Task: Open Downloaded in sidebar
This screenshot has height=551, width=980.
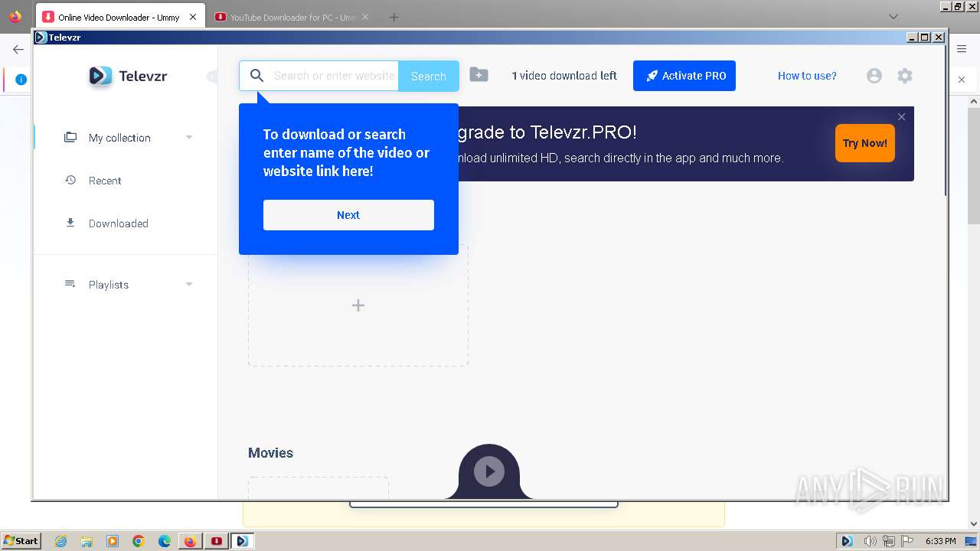Action: point(118,223)
